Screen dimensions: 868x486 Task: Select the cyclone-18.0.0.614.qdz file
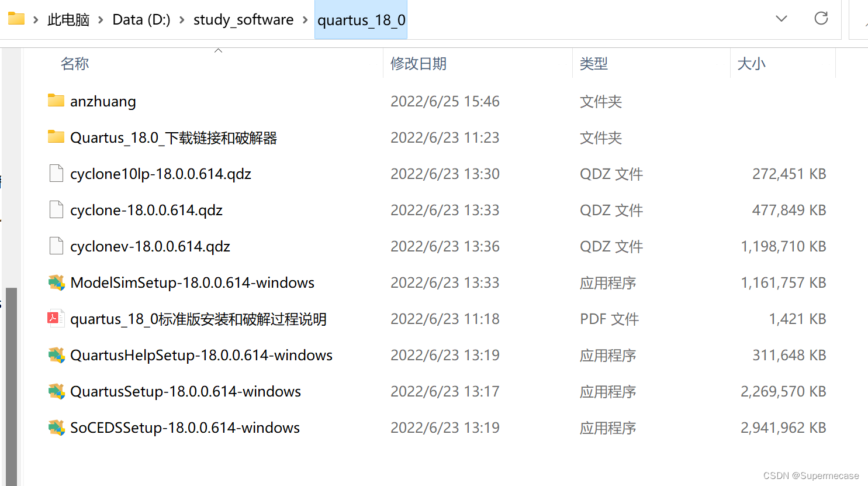[x=146, y=210]
